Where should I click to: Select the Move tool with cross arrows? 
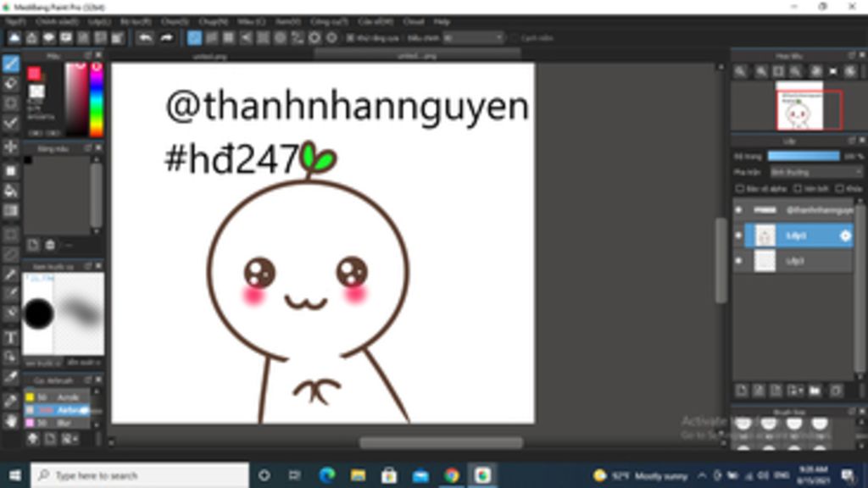pos(10,147)
